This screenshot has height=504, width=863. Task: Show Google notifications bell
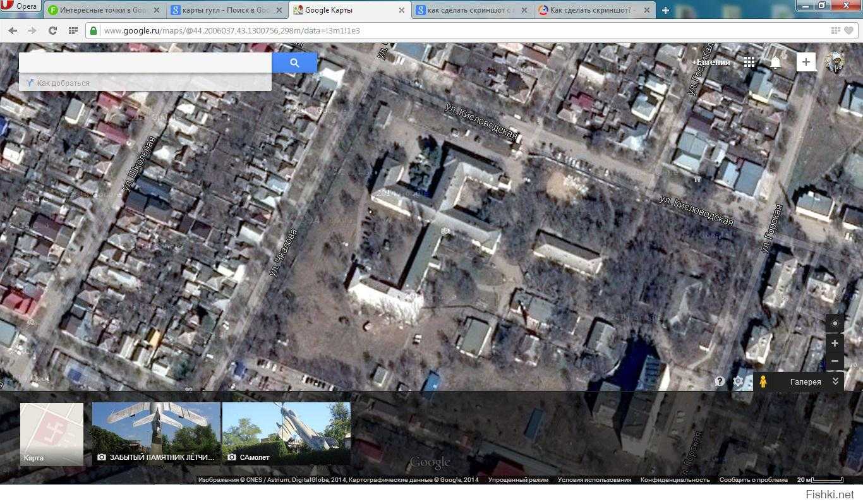775,62
